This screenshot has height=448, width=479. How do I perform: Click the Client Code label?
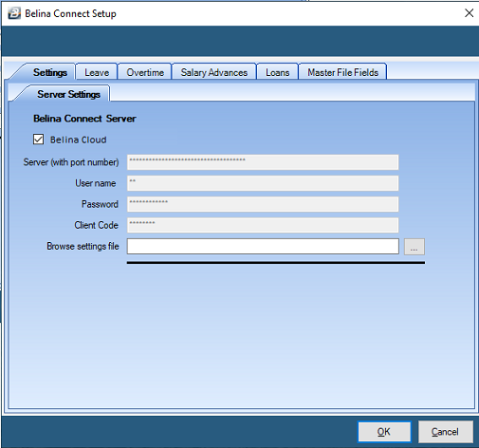pos(97,225)
